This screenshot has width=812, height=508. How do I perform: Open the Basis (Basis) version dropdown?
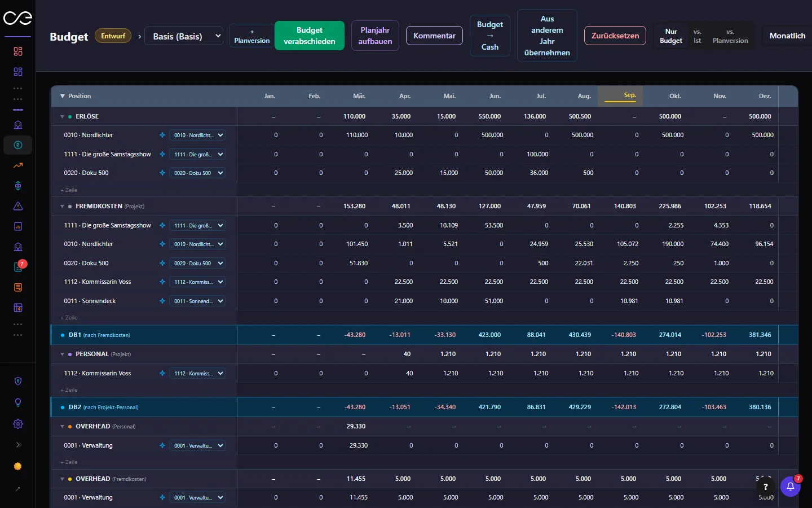point(184,36)
